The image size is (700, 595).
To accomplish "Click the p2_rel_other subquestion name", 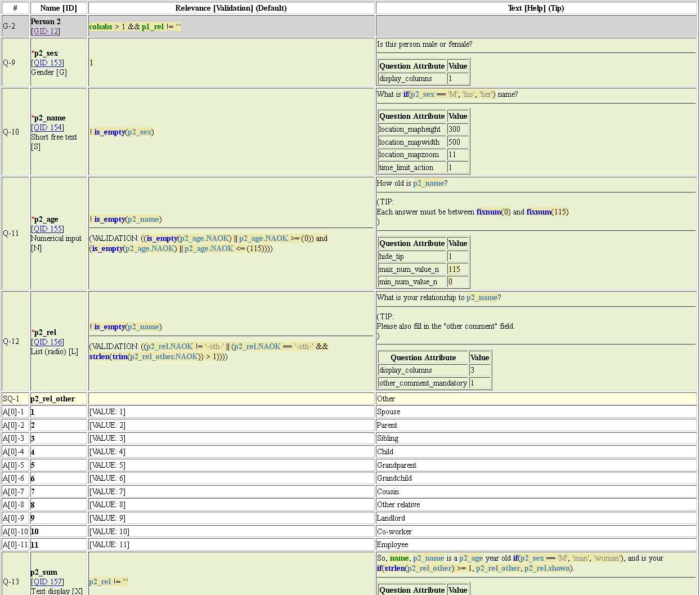I will tap(52, 399).
